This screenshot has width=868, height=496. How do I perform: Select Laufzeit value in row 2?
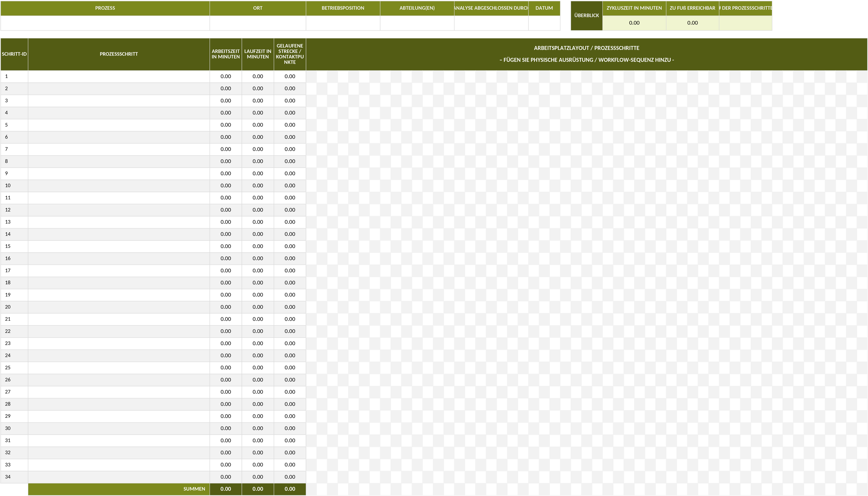click(258, 88)
